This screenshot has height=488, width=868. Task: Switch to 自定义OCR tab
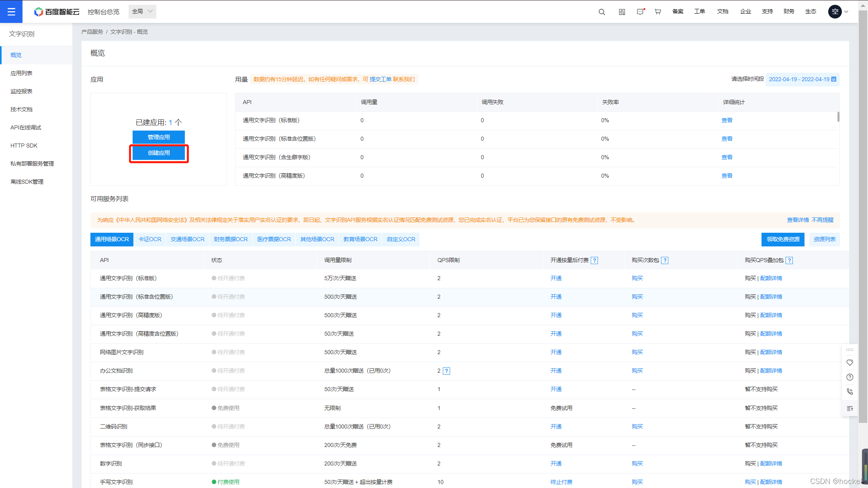coord(401,240)
